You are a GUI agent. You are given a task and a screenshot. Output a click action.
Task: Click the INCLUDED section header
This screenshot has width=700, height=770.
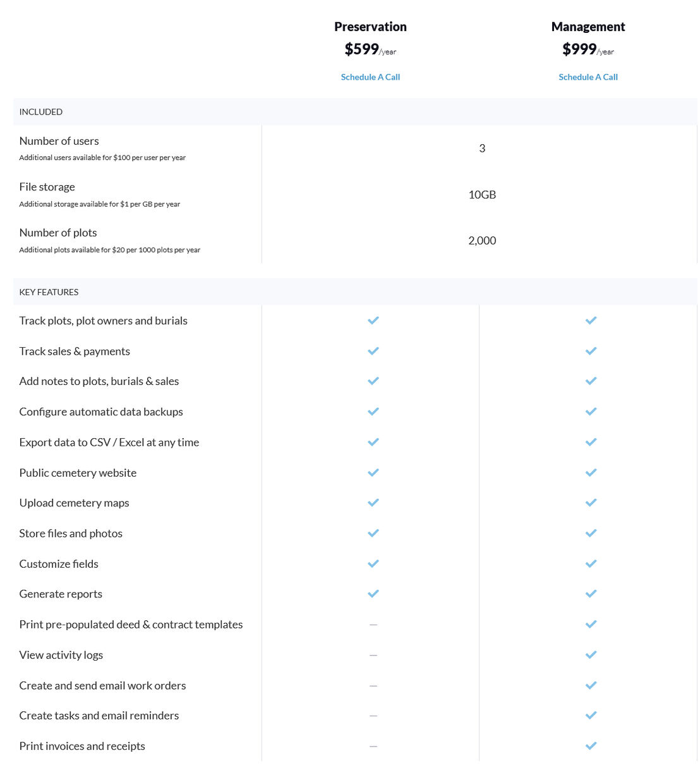[x=40, y=111]
